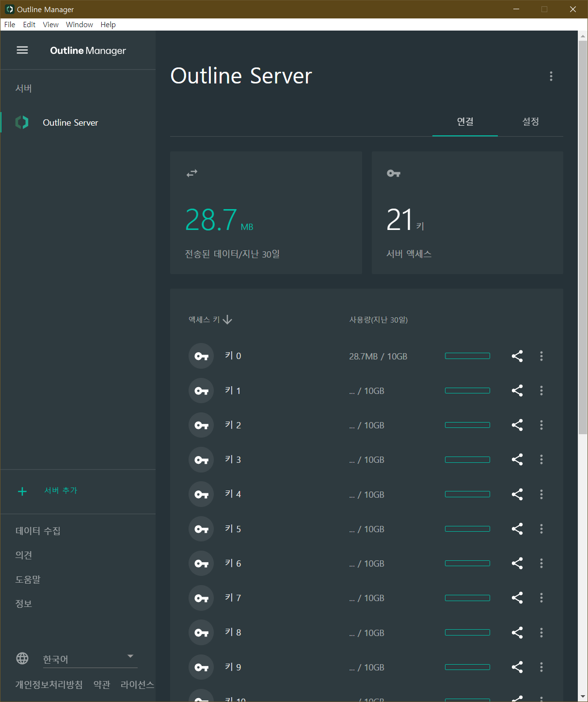Image resolution: width=588 pixels, height=702 pixels.
Task: Click usage bar for 키 4
Action: 467,494
